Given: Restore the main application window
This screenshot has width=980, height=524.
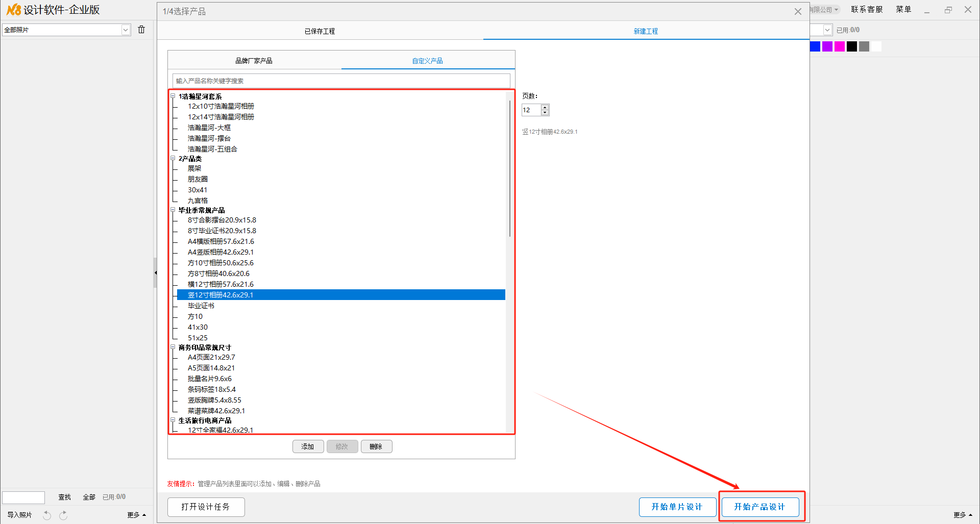Looking at the screenshot, I should point(948,10).
